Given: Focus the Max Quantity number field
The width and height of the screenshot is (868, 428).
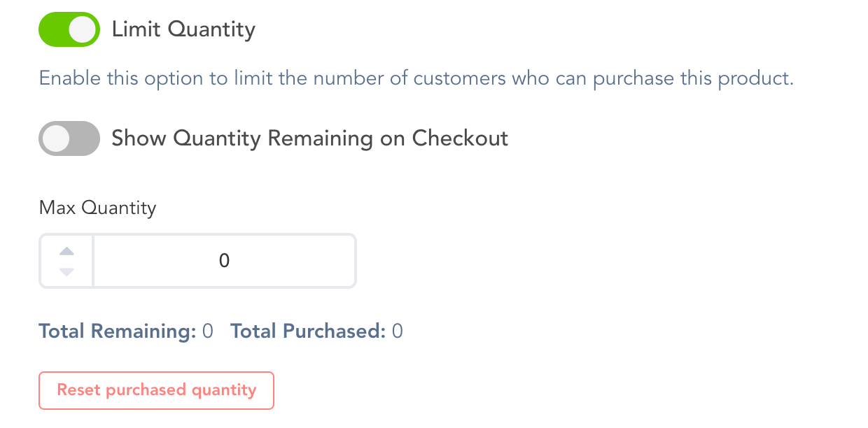Looking at the screenshot, I should [224, 261].
